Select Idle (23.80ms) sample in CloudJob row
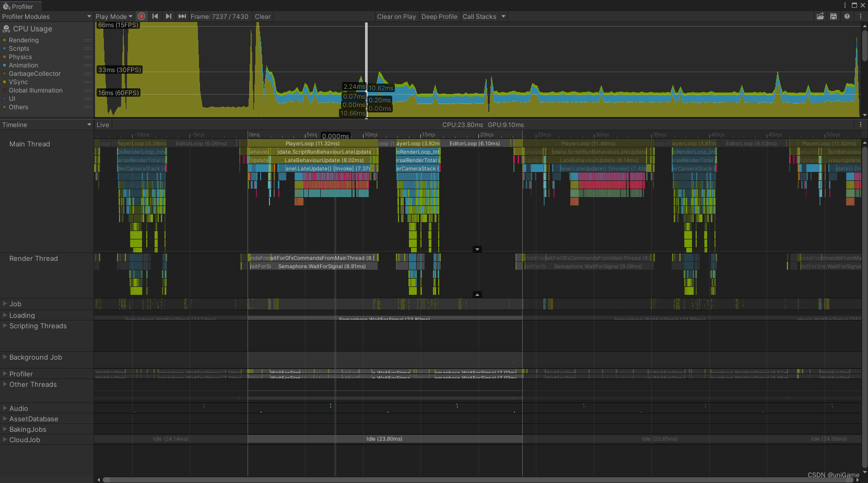The width and height of the screenshot is (868, 483). pos(384,439)
